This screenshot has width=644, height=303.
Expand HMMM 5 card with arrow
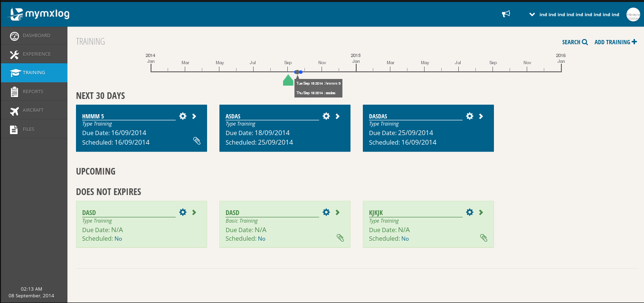[x=194, y=116]
